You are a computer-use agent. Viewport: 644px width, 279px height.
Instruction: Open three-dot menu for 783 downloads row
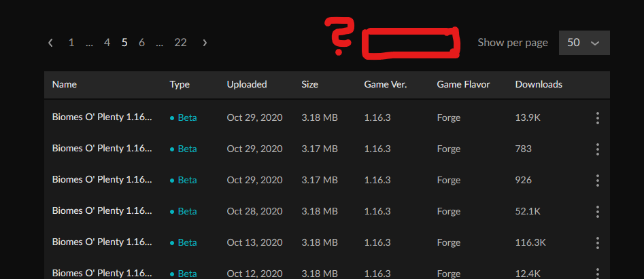pos(598,149)
